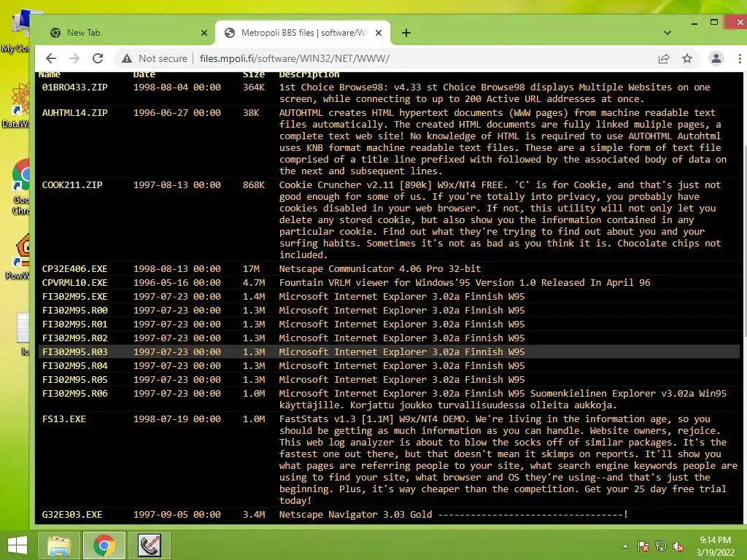Open the Chrome profile avatar

(x=716, y=58)
